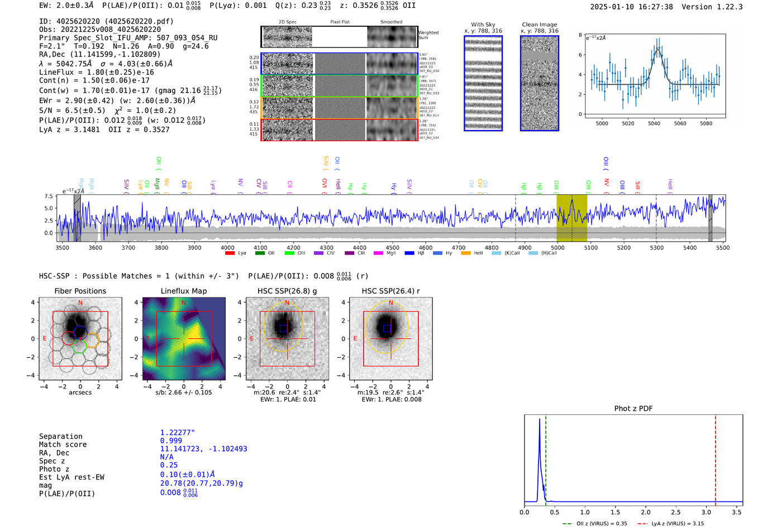This screenshot has width=782, height=532.
Task: Click the With Sky image panel
Action: [x=483, y=83]
